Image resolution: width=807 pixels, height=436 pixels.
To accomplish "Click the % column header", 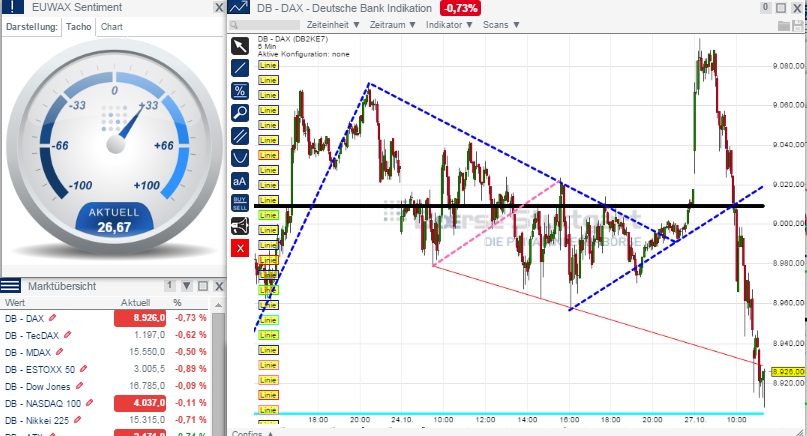I will pyautogui.click(x=177, y=303).
